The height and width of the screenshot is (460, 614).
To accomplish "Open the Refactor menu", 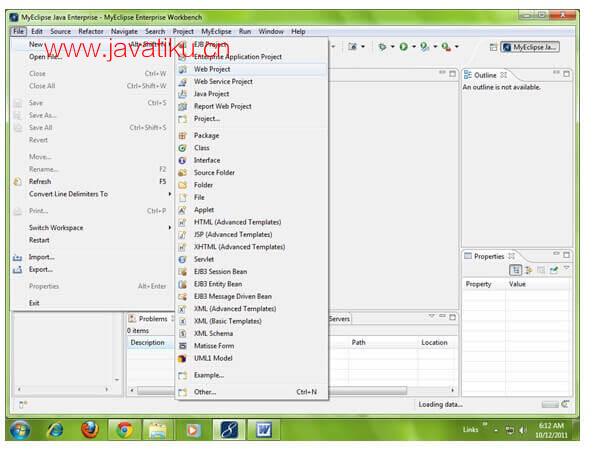I will coord(91,31).
